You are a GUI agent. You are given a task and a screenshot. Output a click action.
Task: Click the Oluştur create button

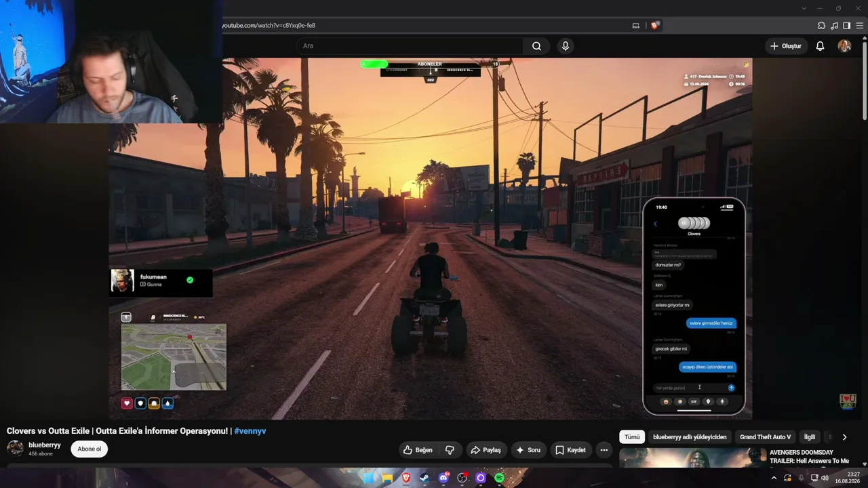point(786,46)
